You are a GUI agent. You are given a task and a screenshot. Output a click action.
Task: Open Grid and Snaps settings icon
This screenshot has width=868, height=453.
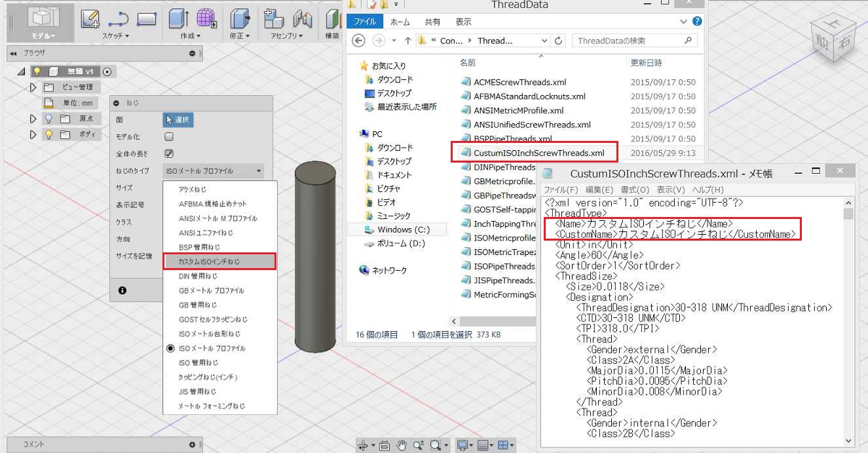pos(483,445)
